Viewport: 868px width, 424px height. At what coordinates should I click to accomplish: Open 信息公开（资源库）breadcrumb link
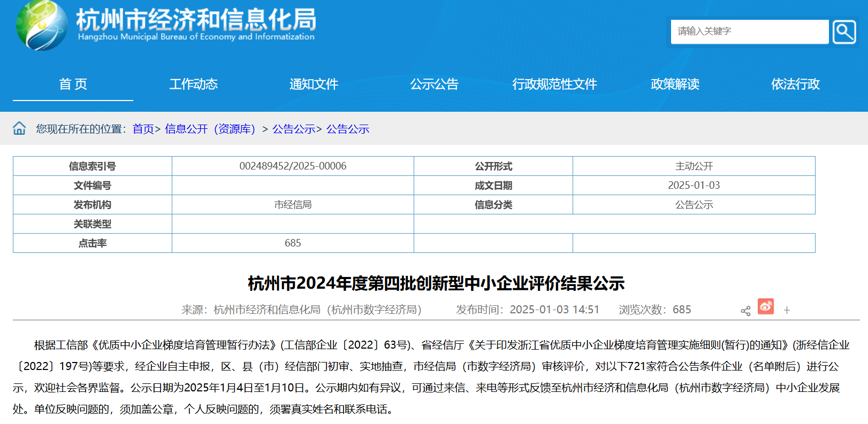pos(210,129)
